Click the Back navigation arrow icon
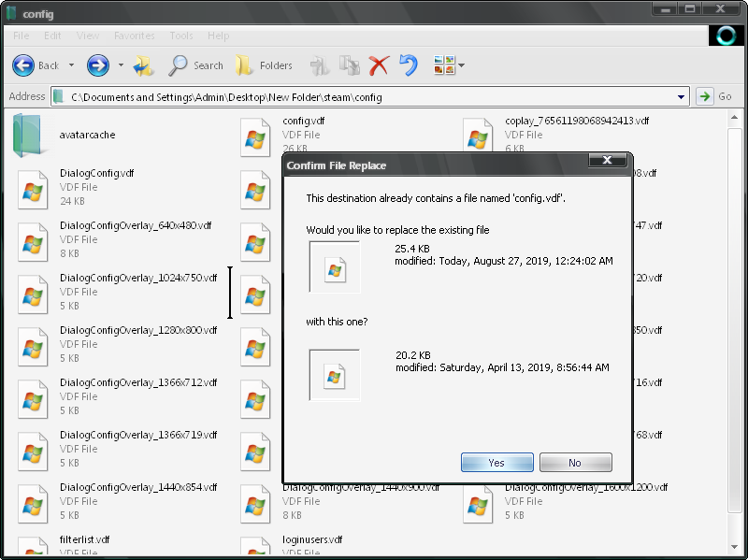Image resolution: width=748 pixels, height=560 pixels. point(23,65)
